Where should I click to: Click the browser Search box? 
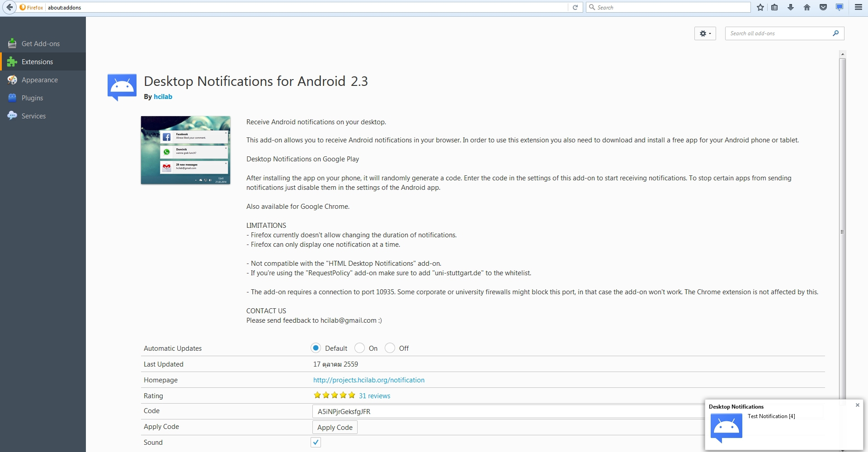669,7
